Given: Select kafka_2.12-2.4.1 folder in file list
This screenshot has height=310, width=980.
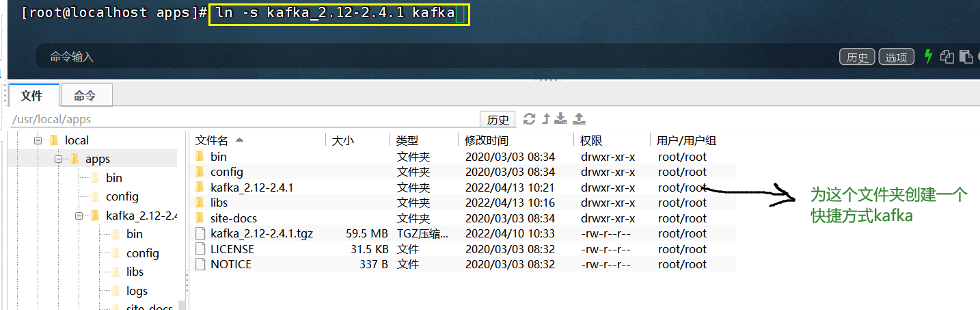Looking at the screenshot, I should [x=252, y=188].
